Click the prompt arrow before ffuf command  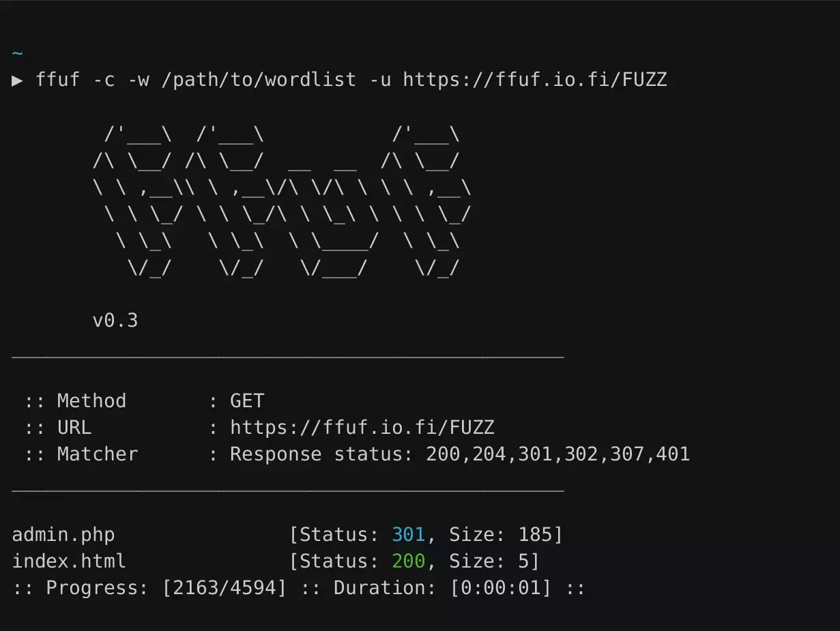(18, 80)
